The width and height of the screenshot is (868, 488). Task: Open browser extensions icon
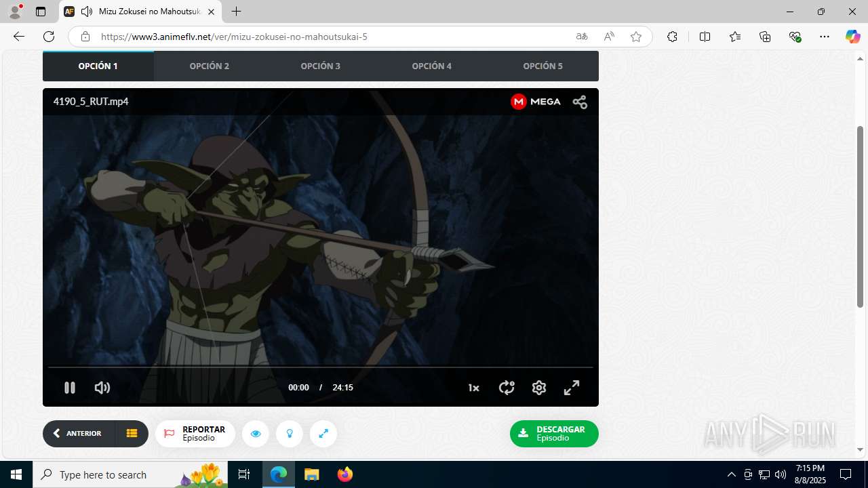coord(672,37)
